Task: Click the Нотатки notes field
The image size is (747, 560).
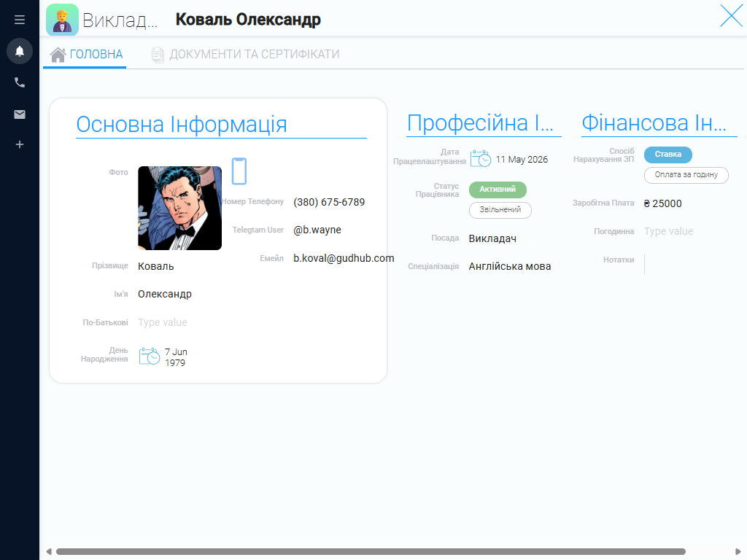Action: pos(687,264)
